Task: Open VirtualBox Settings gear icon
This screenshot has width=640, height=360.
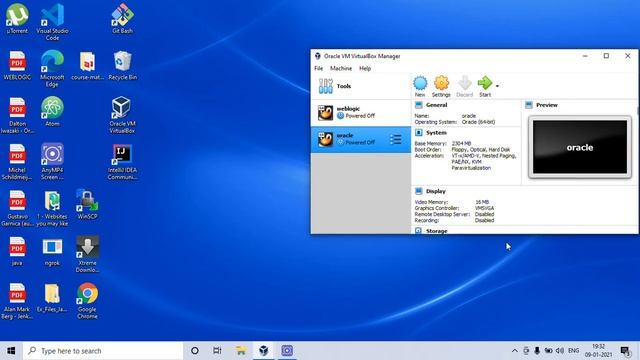Action: (x=441, y=86)
